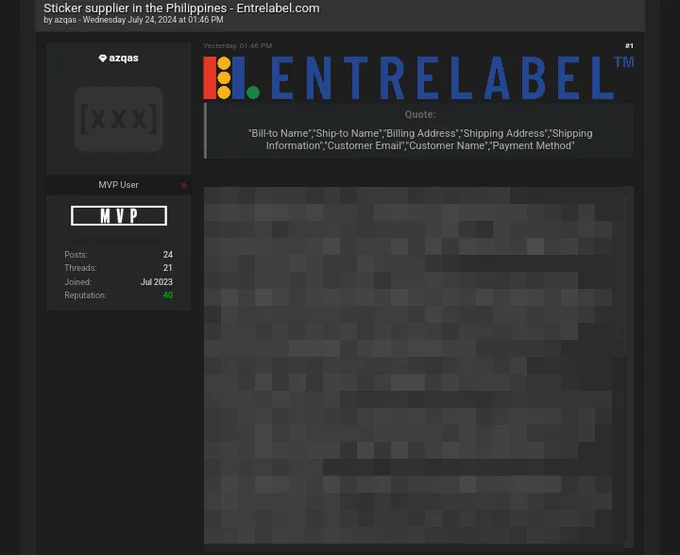Click the threads count 21
The width and height of the screenshot is (680, 555).
[x=168, y=268]
